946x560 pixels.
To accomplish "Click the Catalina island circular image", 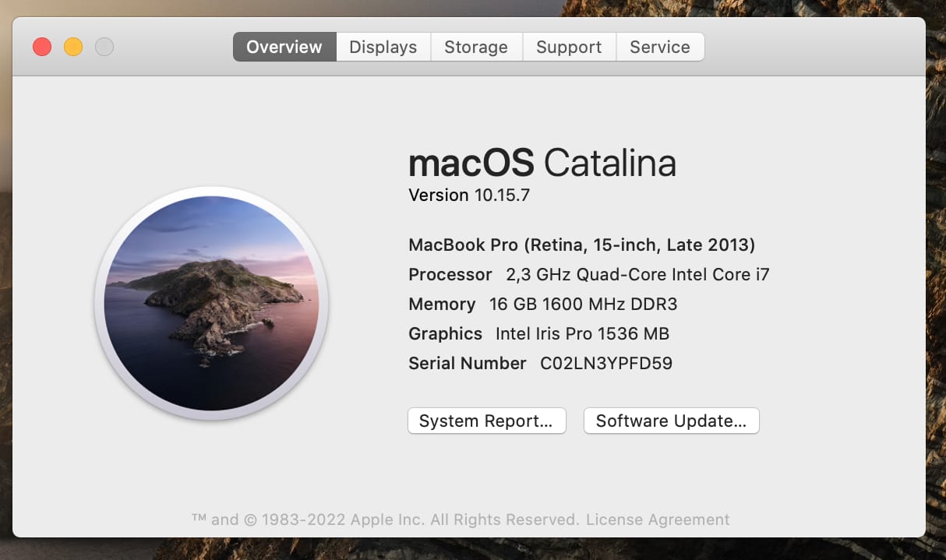I will click(x=211, y=303).
